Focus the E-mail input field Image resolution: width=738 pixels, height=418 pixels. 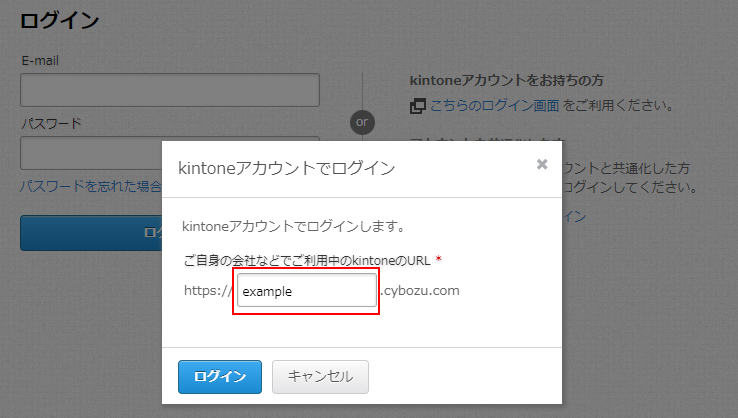[170, 89]
